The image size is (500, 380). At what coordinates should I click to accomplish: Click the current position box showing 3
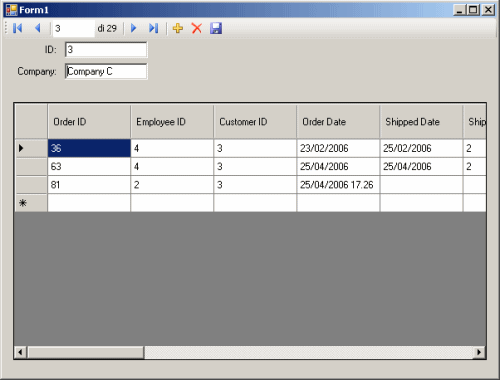click(x=74, y=28)
